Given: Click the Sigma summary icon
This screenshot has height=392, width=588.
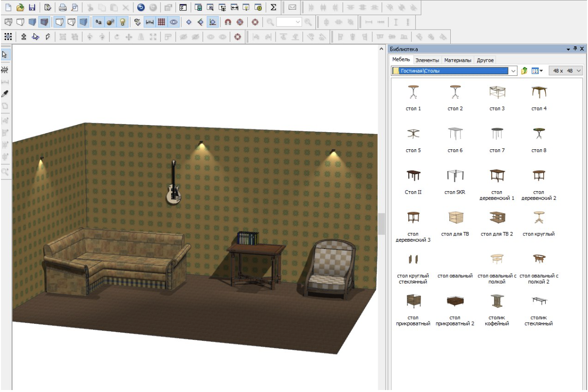Looking at the screenshot, I should point(274,7).
